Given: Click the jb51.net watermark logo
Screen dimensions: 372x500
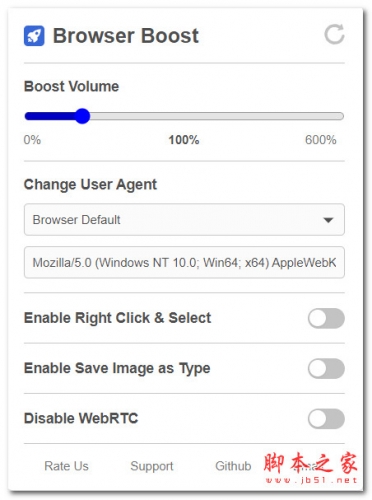Looking at the screenshot, I should click(x=311, y=468).
